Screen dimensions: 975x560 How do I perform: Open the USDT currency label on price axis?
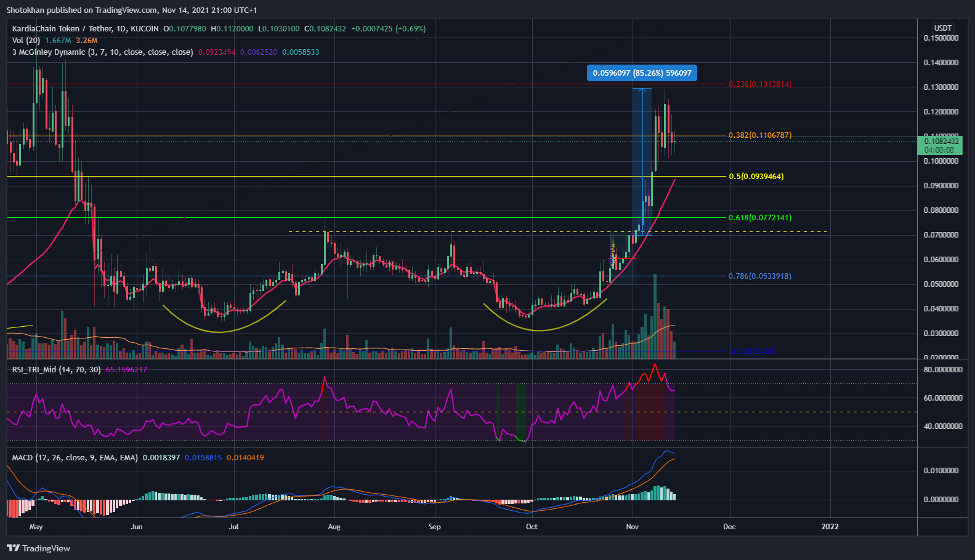943,28
